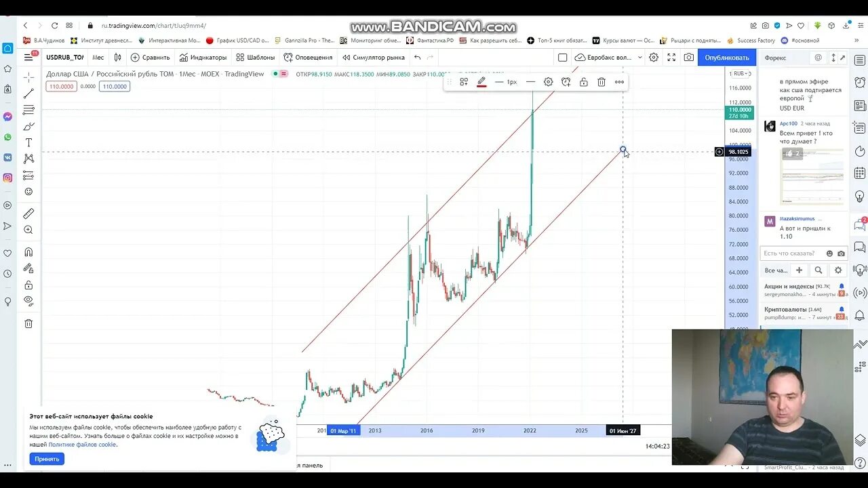Open the Apc100 user profile
The height and width of the screenshot is (488, 868).
[788, 124]
